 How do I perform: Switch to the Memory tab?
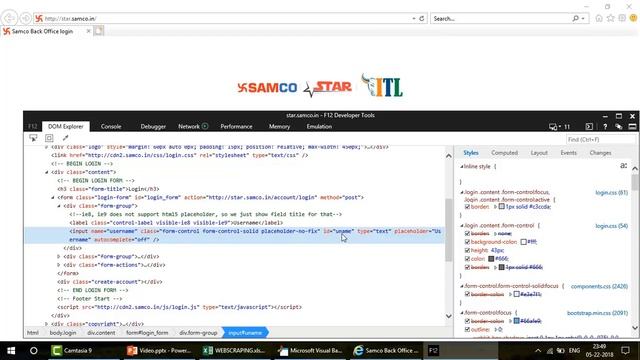point(279,127)
